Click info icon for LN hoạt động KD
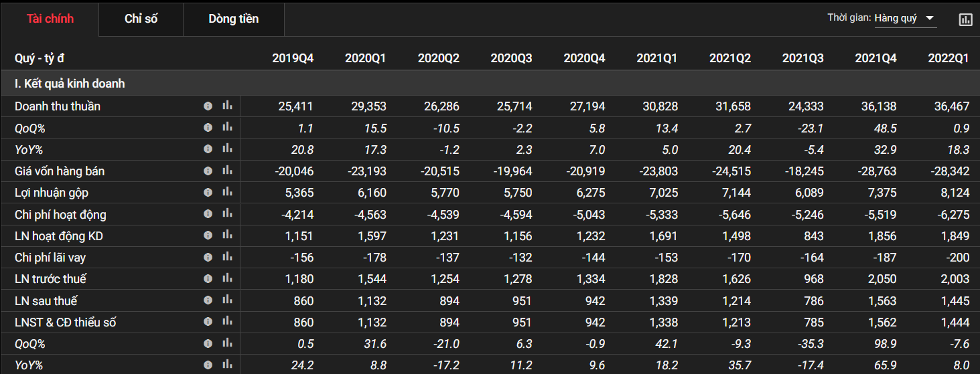This screenshot has height=374, width=980. [208, 236]
